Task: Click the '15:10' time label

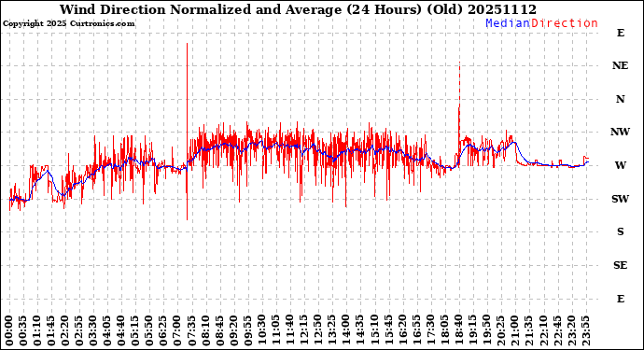Action: (x=373, y=331)
